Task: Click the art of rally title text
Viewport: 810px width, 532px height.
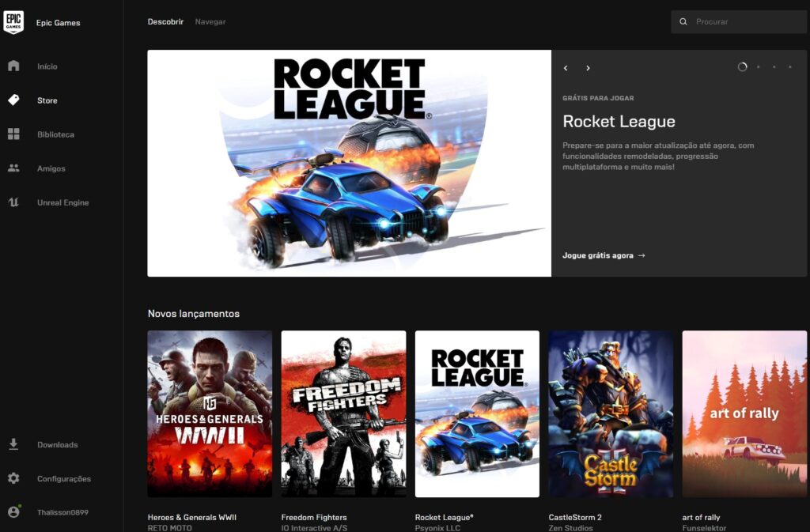Action: point(701,517)
